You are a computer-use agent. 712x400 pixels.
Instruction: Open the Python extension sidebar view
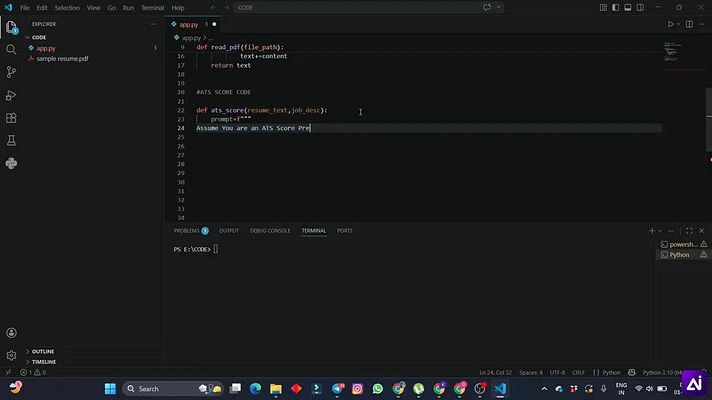(x=11, y=163)
